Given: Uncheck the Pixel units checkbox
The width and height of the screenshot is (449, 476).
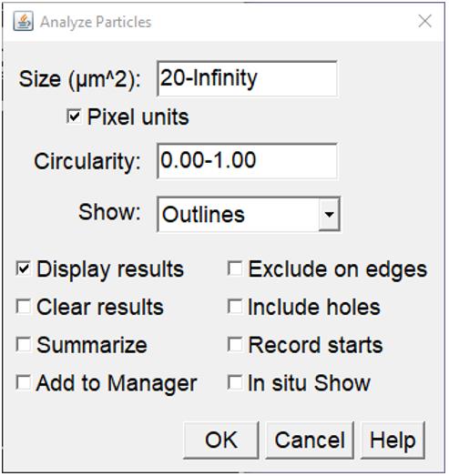Looking at the screenshot, I should pos(74,116).
